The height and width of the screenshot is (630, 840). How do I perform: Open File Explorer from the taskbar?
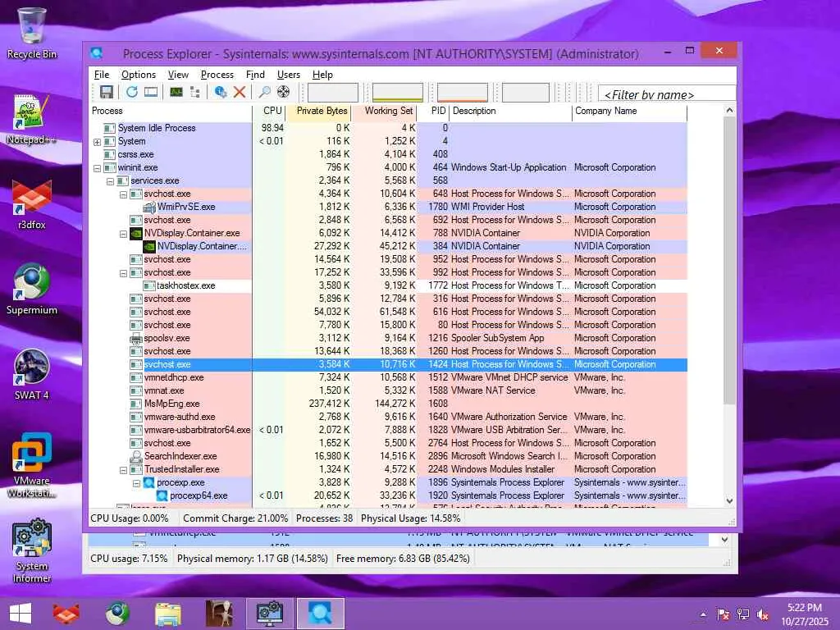pos(167,614)
